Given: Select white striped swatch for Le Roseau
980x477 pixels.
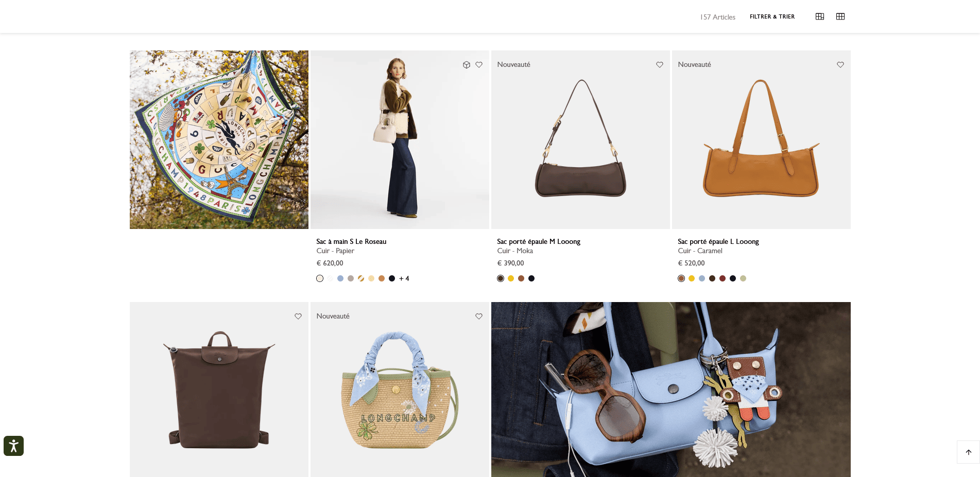Looking at the screenshot, I should point(330,278).
